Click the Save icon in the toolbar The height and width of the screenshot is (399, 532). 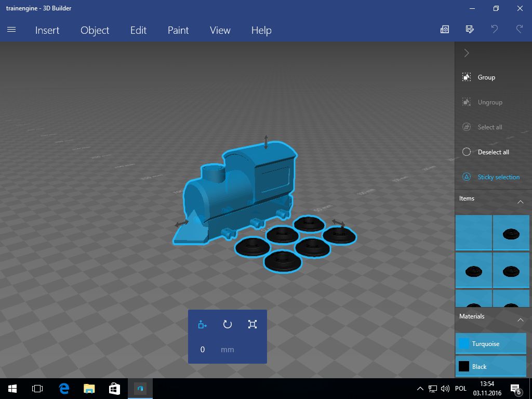tap(469, 30)
